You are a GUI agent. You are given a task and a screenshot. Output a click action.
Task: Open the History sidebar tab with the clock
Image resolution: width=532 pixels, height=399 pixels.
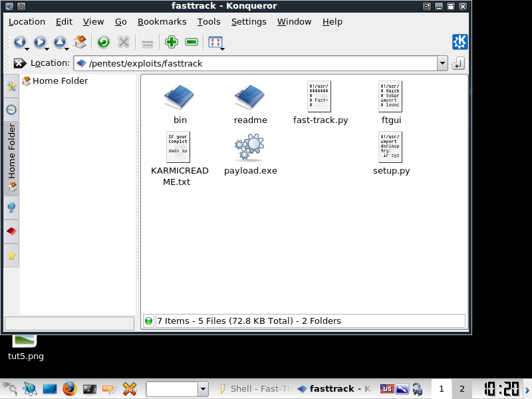click(11, 110)
